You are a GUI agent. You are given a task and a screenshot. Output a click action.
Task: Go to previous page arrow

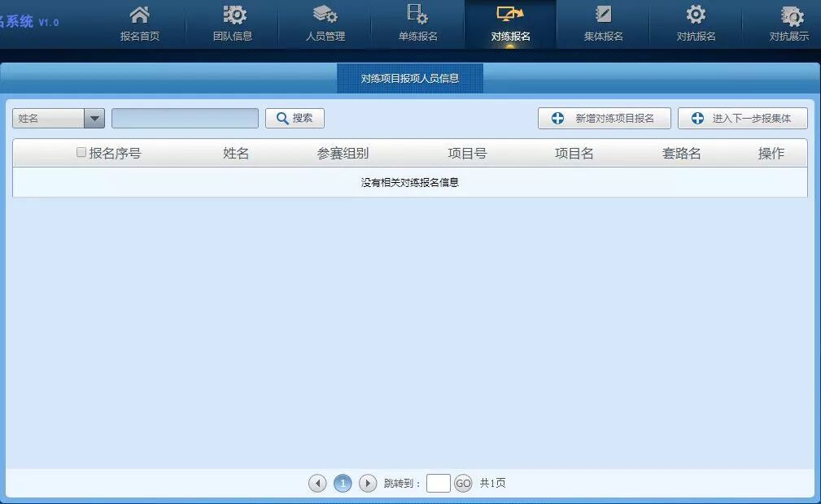click(317, 484)
